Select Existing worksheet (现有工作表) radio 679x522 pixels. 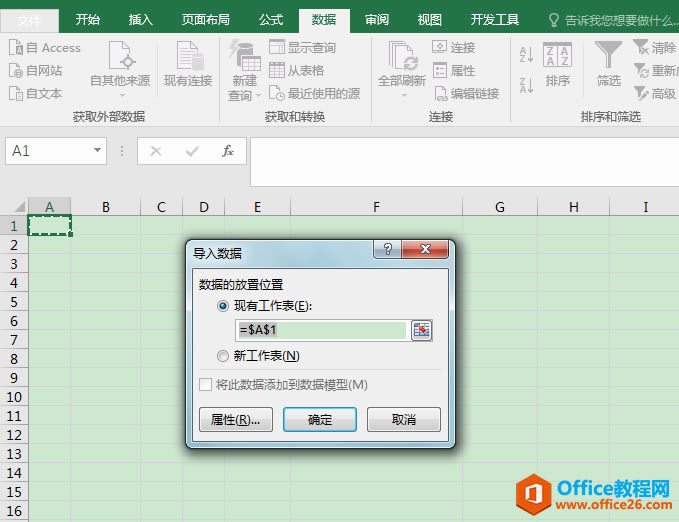[223, 306]
